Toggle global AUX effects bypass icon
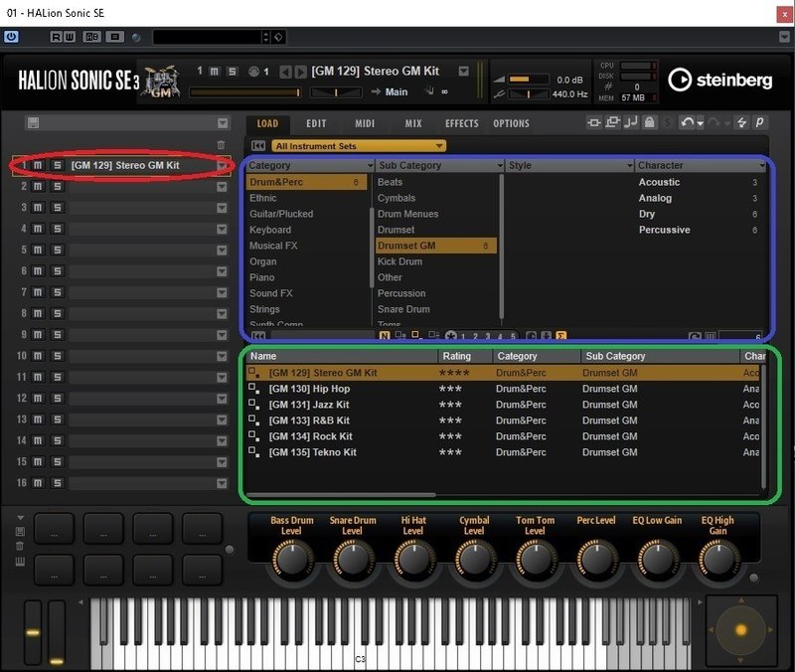 pyautogui.click(x=612, y=122)
